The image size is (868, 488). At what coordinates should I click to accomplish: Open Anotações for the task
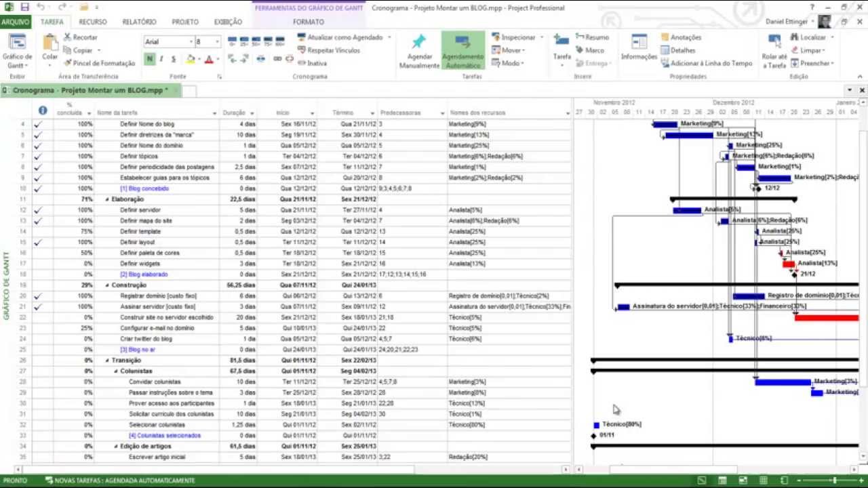(x=681, y=37)
